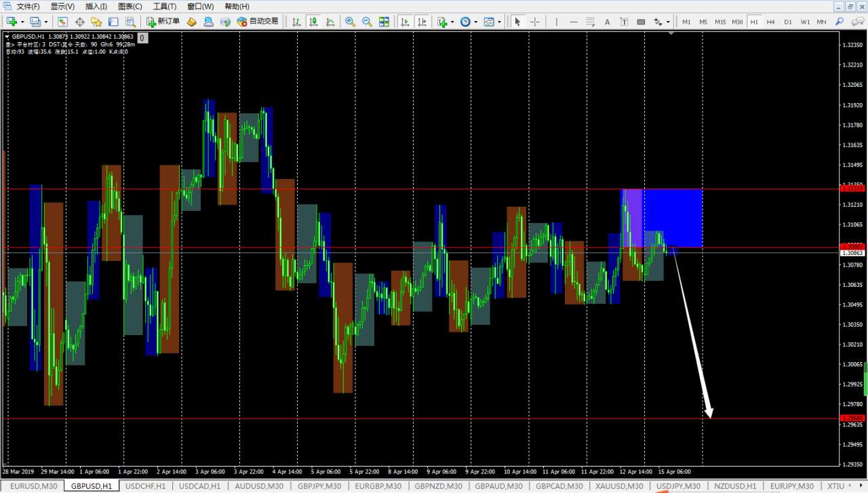Open the Market Watch window icon
Viewport: 868px width, 493px height.
[62, 22]
